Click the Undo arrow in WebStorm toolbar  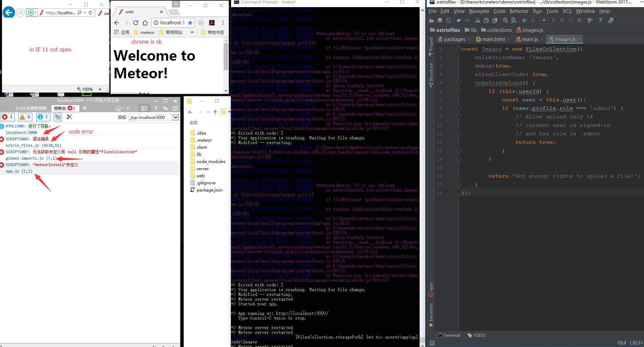point(459,21)
